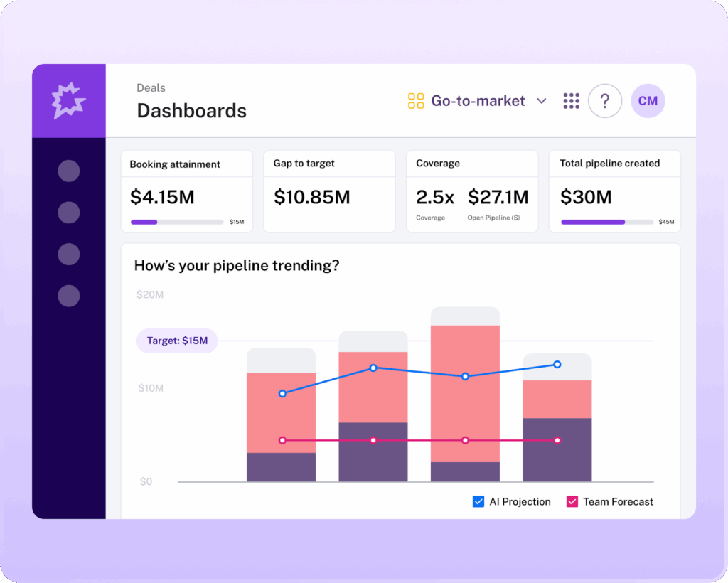728x583 pixels.
Task: Switch to the Dashboards view
Action: [191, 111]
